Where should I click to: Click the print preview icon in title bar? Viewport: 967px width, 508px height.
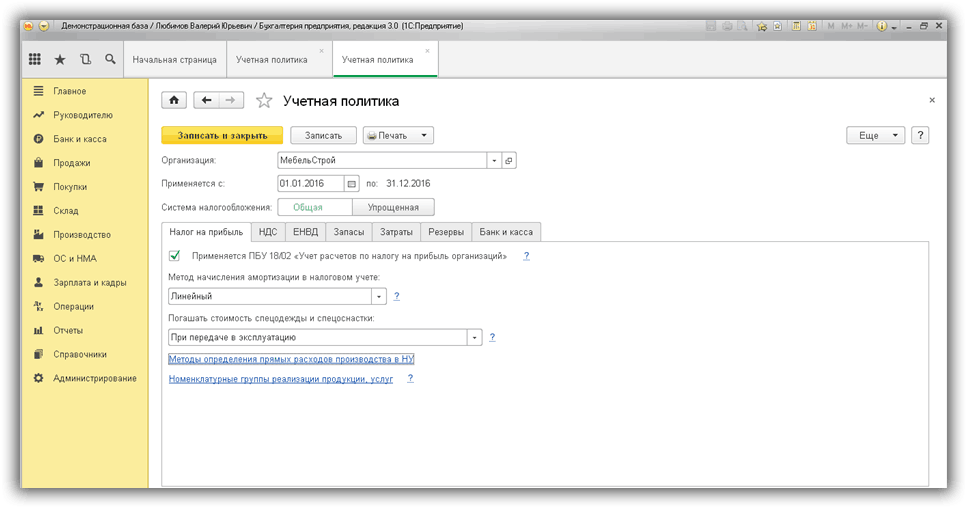[x=743, y=26]
